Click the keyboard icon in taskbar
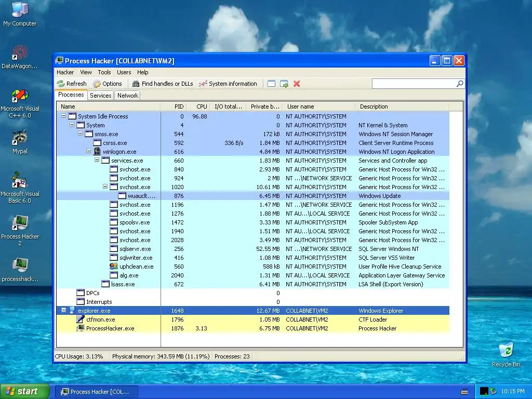 pos(464,392)
